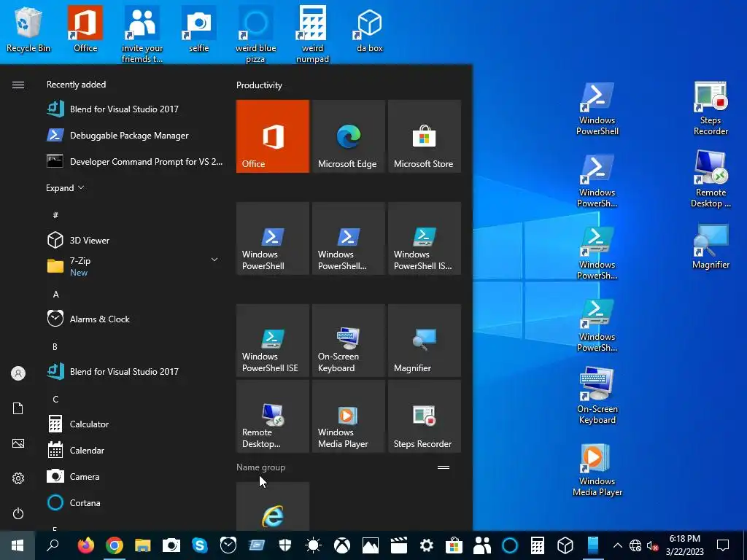
Task: Select the Office desktop shortcut
Action: pos(85,29)
